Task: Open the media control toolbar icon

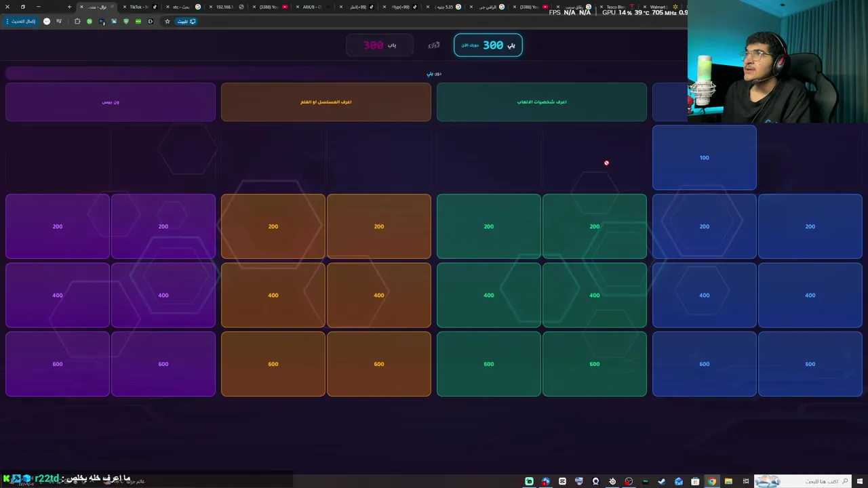Action: (59, 21)
